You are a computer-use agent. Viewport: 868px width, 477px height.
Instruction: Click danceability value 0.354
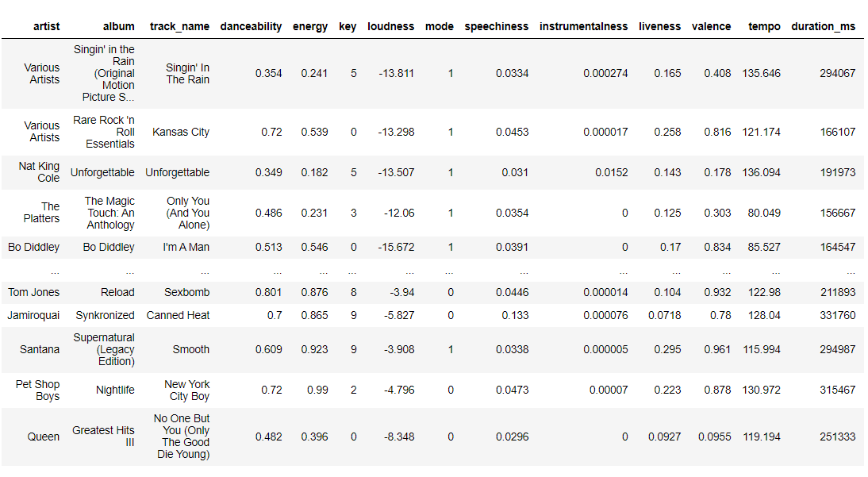coord(268,73)
